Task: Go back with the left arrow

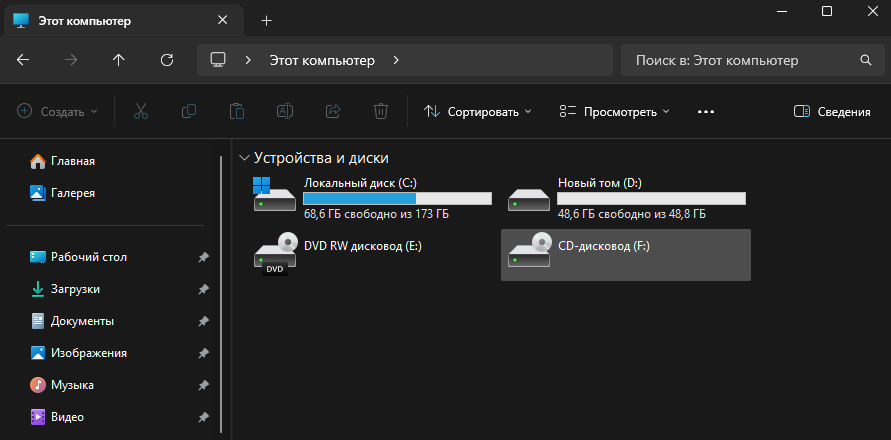Action: [x=23, y=60]
